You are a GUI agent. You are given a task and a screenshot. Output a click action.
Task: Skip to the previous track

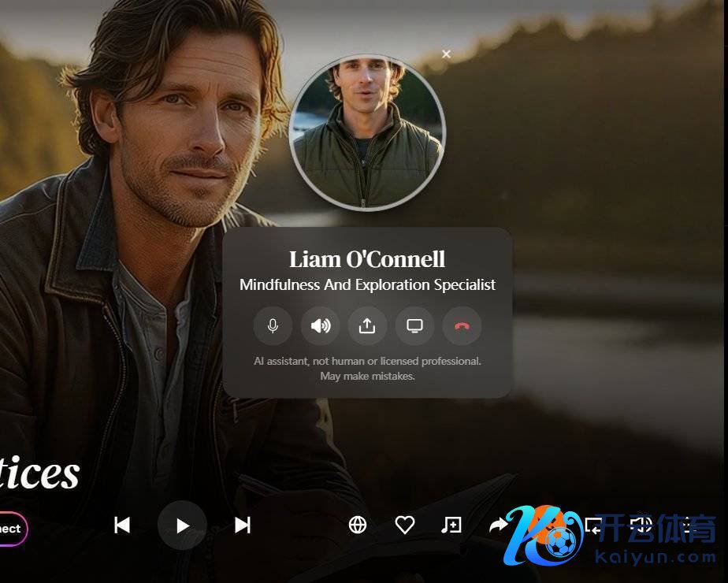pyautogui.click(x=122, y=525)
